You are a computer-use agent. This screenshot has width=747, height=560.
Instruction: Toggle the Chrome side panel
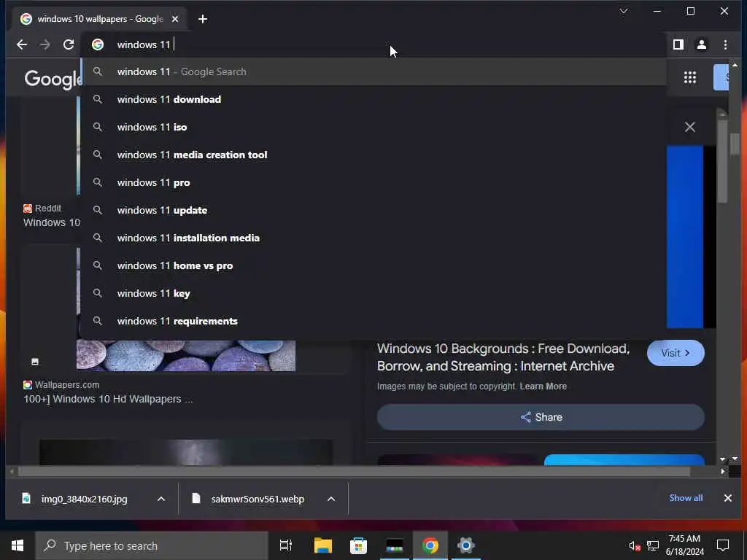pos(678,44)
